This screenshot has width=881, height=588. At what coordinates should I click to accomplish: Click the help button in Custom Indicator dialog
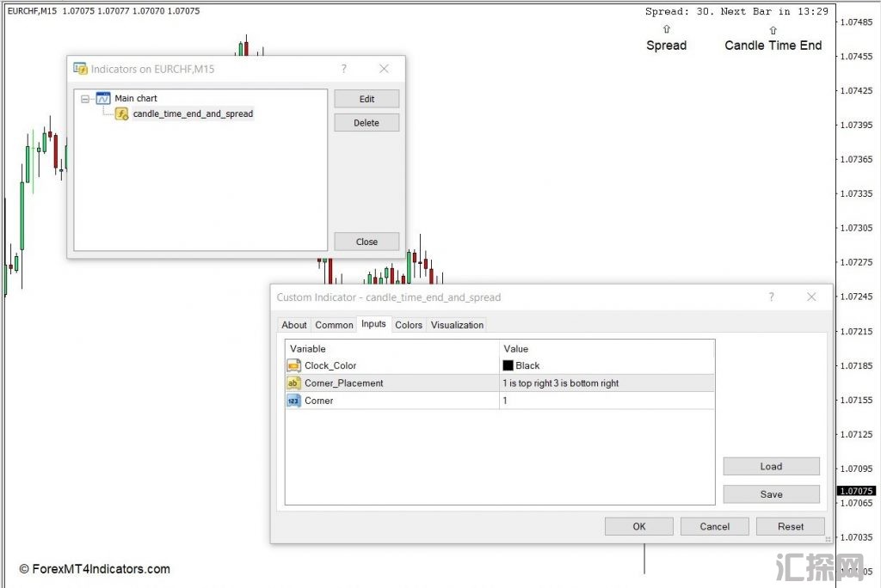click(x=771, y=297)
